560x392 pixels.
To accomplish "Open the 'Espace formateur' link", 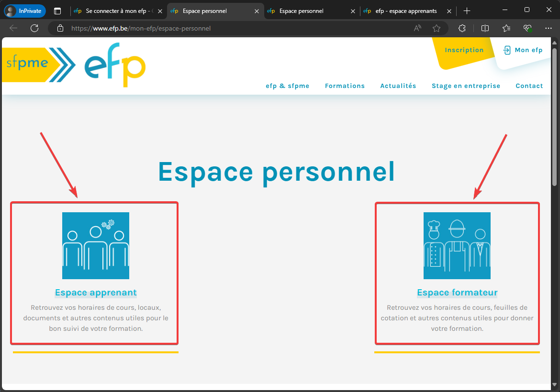I will [x=457, y=293].
